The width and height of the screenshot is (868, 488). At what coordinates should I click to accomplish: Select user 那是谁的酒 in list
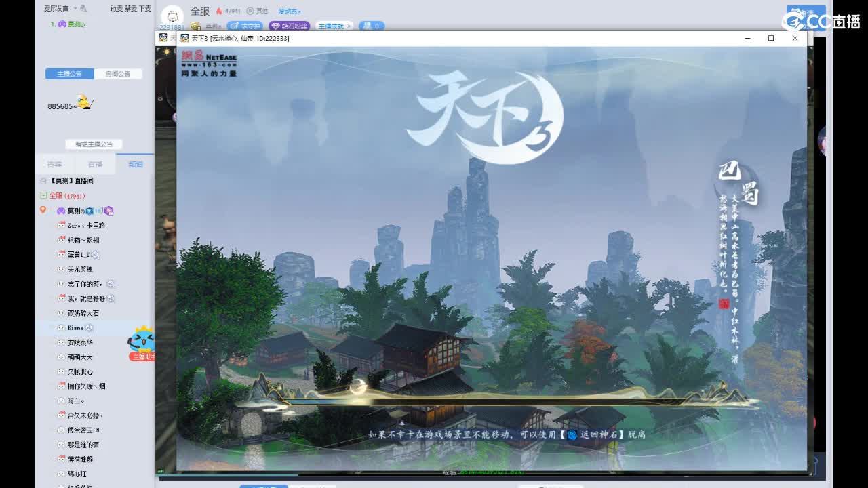point(83,445)
